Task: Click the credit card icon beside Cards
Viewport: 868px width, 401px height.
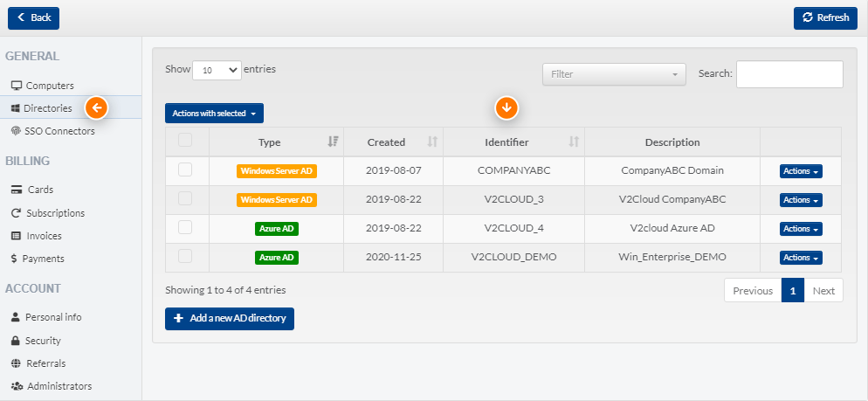Action: [x=17, y=190]
